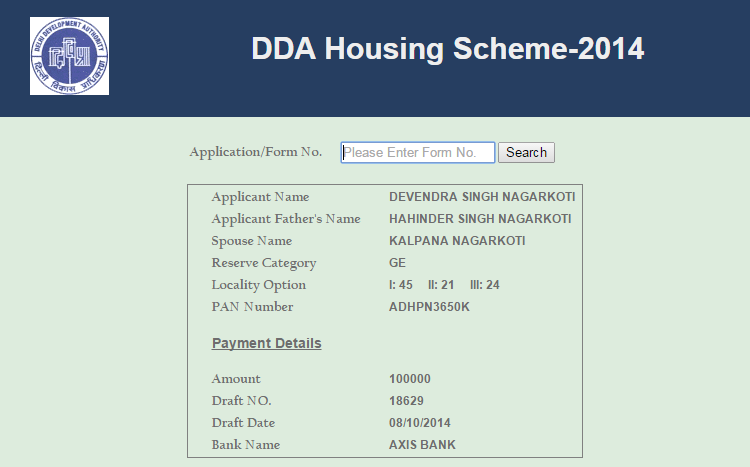Click the spouse name KALPANA NAGARKOTI
This screenshot has height=467, width=750.
click(x=457, y=241)
